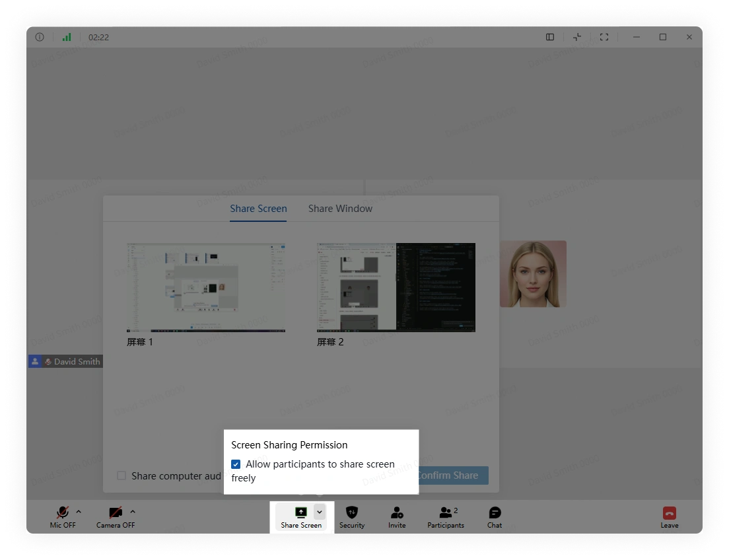The height and width of the screenshot is (560, 729).
Task: Expand the camera options arrow
Action: pos(133,512)
